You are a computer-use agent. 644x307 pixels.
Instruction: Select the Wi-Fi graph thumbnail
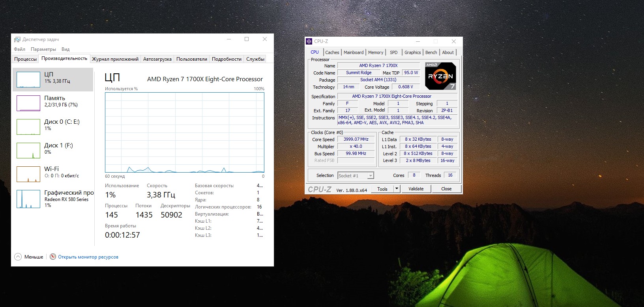[x=28, y=174]
